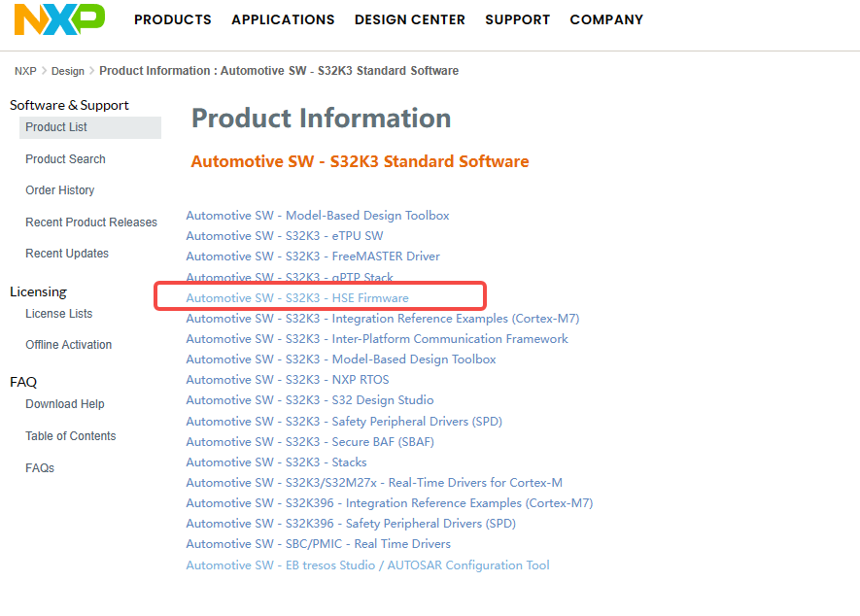860x616 pixels.
Task: Open the PRODUCTS menu
Action: [x=173, y=19]
